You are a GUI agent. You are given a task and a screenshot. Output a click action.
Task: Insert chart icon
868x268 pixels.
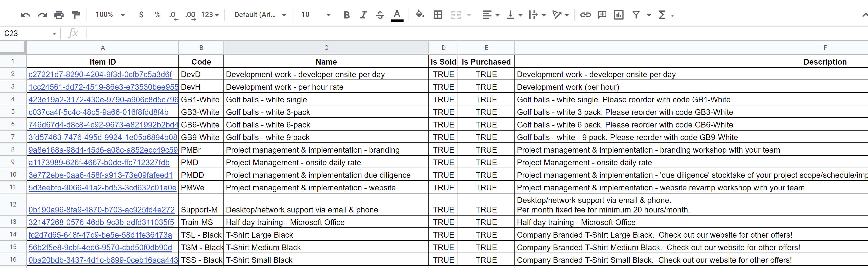(x=619, y=15)
